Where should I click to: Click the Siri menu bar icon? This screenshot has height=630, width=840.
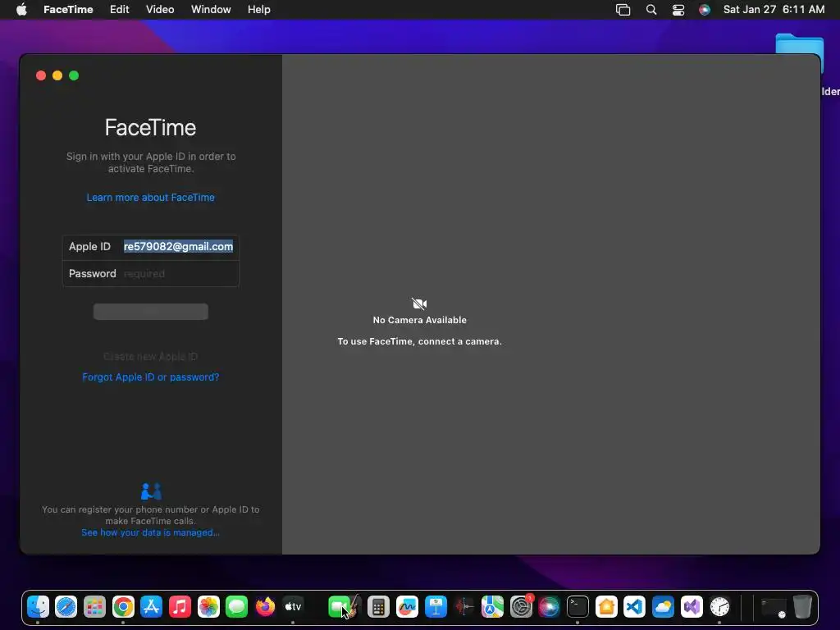pyautogui.click(x=705, y=10)
